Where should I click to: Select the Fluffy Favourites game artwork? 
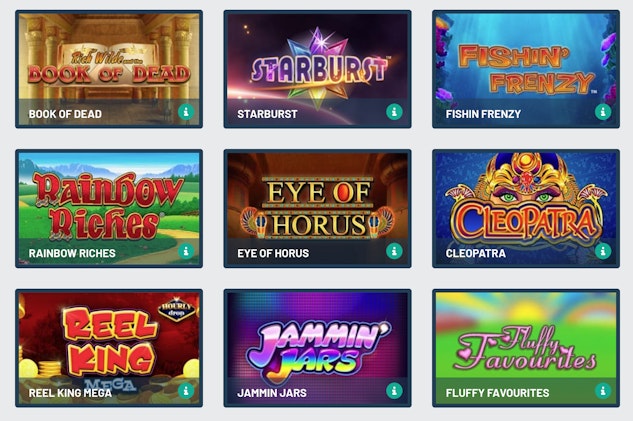(526, 348)
